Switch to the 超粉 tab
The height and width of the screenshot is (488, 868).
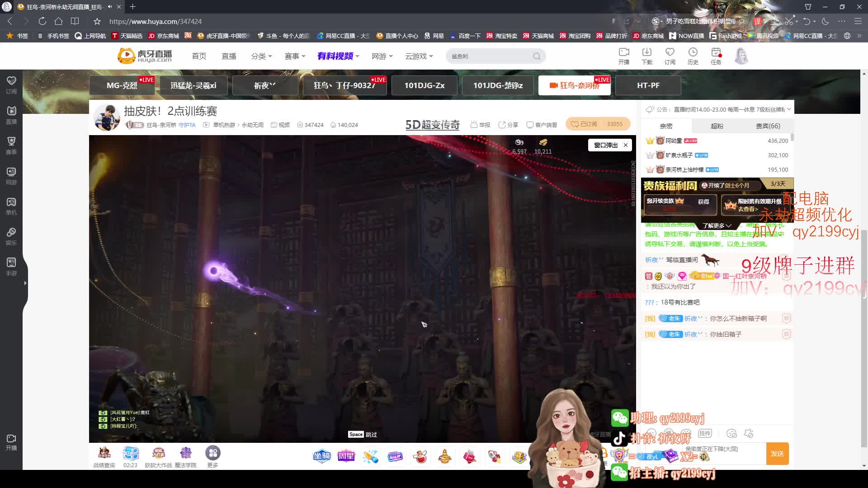pos(717,126)
